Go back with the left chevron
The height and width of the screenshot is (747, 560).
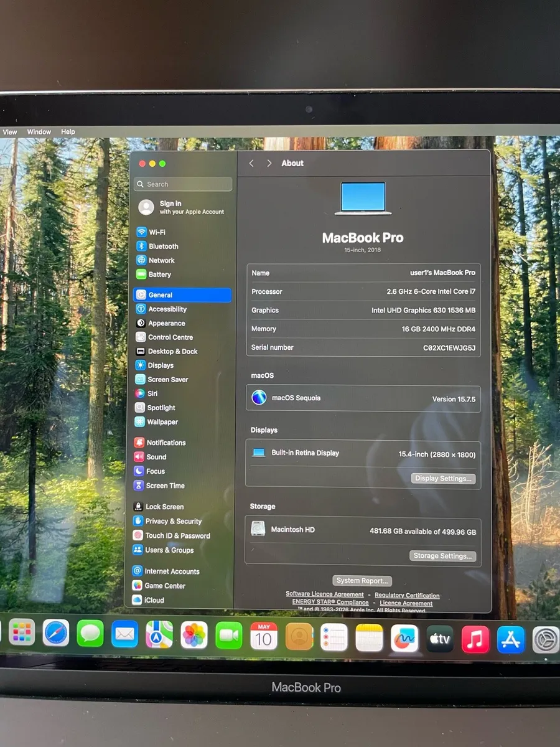click(x=251, y=163)
